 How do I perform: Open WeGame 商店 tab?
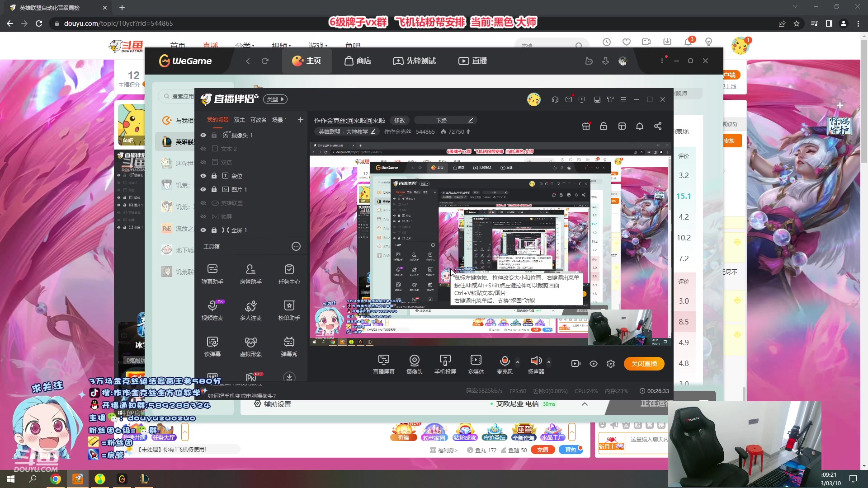(358, 61)
